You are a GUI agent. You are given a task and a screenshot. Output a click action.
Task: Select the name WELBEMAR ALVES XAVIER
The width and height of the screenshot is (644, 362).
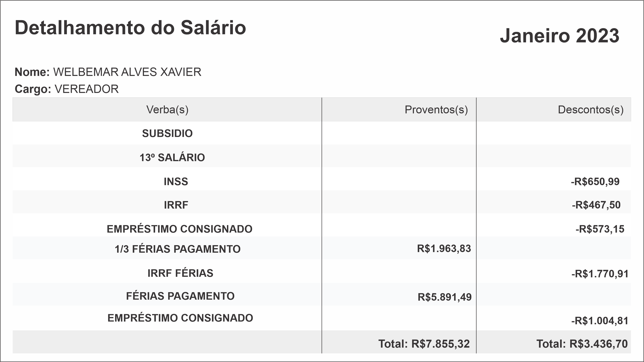pyautogui.click(x=127, y=72)
